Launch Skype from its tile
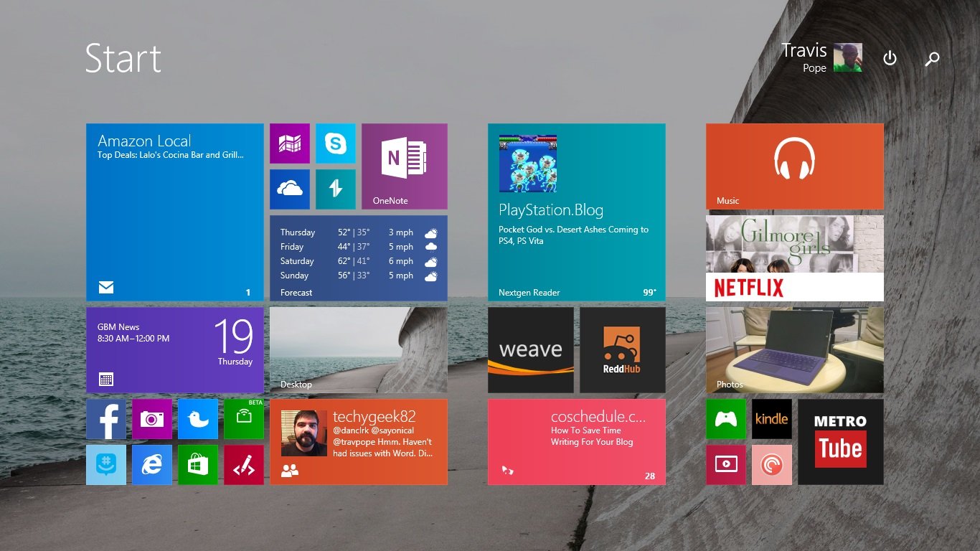Screen dimensions: 980x551 click(x=336, y=143)
